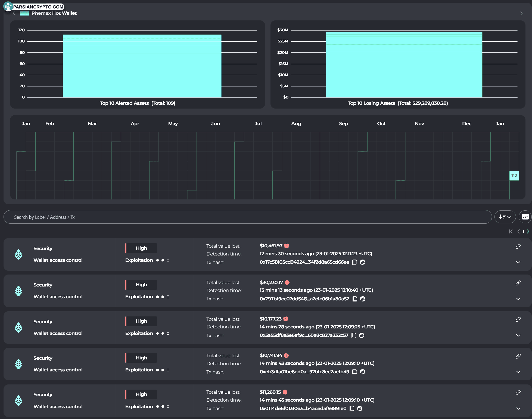
Task: Click red badge next to $30,230.17
Action: (287, 282)
